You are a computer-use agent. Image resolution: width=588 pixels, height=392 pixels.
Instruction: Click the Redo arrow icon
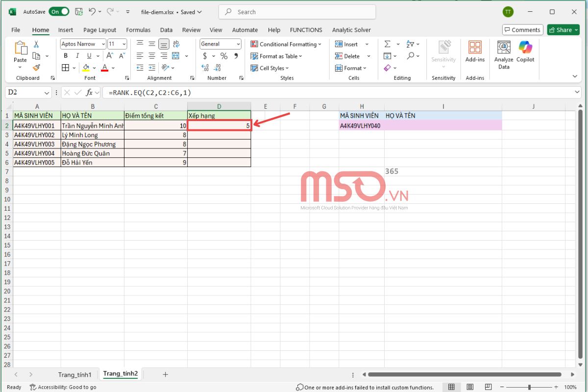tap(110, 12)
